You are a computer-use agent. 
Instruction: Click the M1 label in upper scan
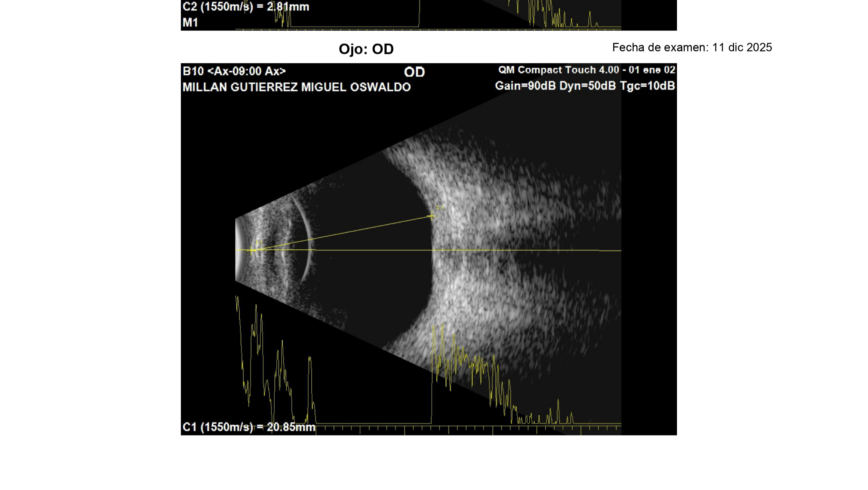coord(190,23)
